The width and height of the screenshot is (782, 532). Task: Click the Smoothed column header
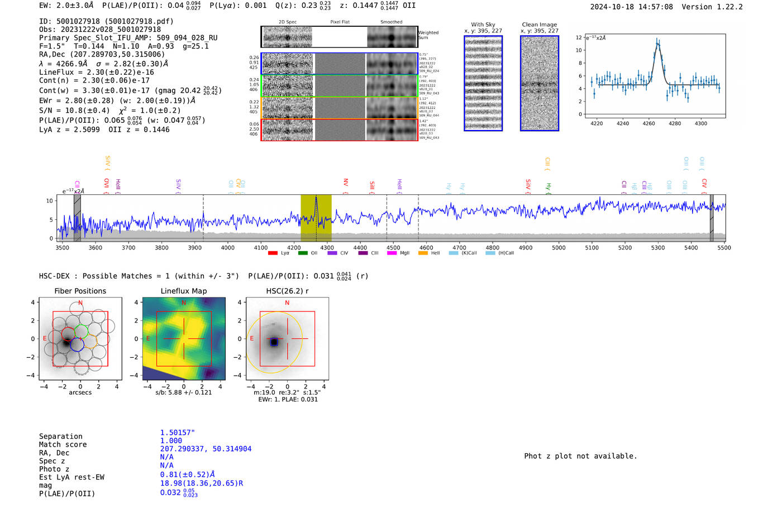click(x=391, y=22)
